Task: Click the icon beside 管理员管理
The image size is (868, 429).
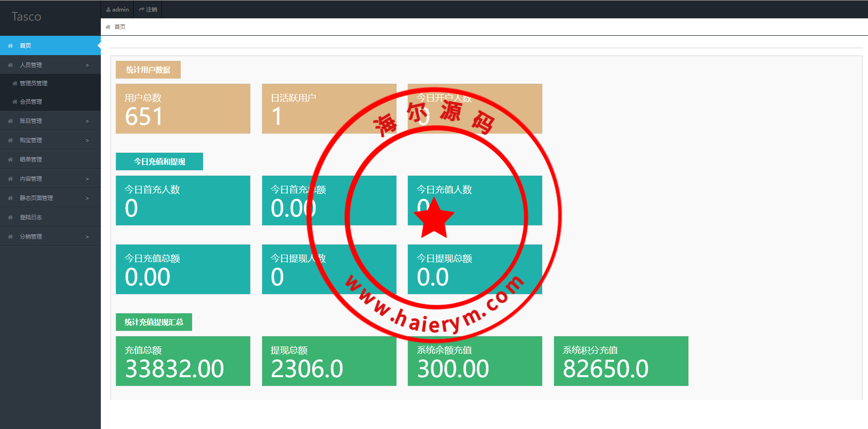Action: click(15, 84)
